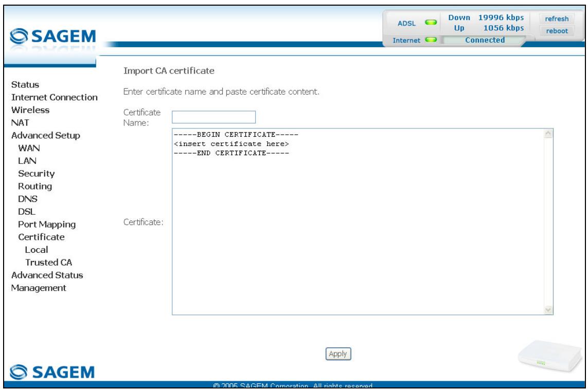Click the SAGEM logo at top left
The width and height of the screenshot is (588, 390).
pos(53,36)
